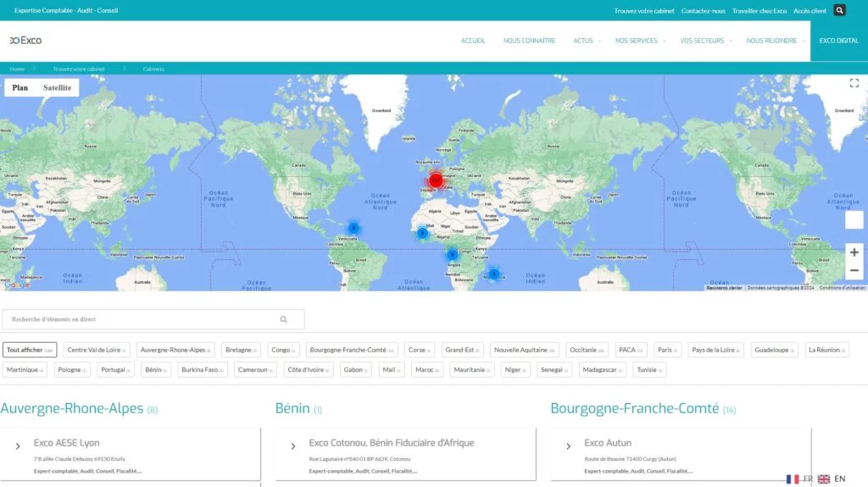Switch map to Plan view

click(x=20, y=87)
